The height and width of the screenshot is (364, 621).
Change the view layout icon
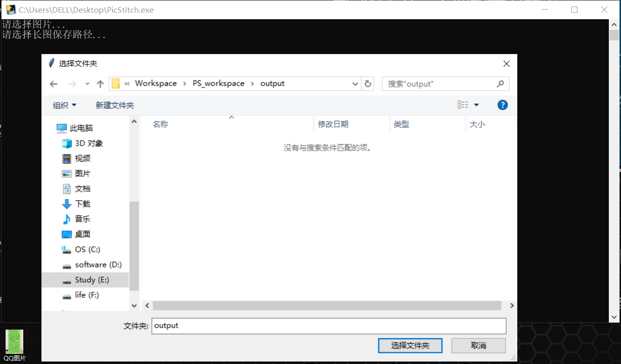point(463,105)
